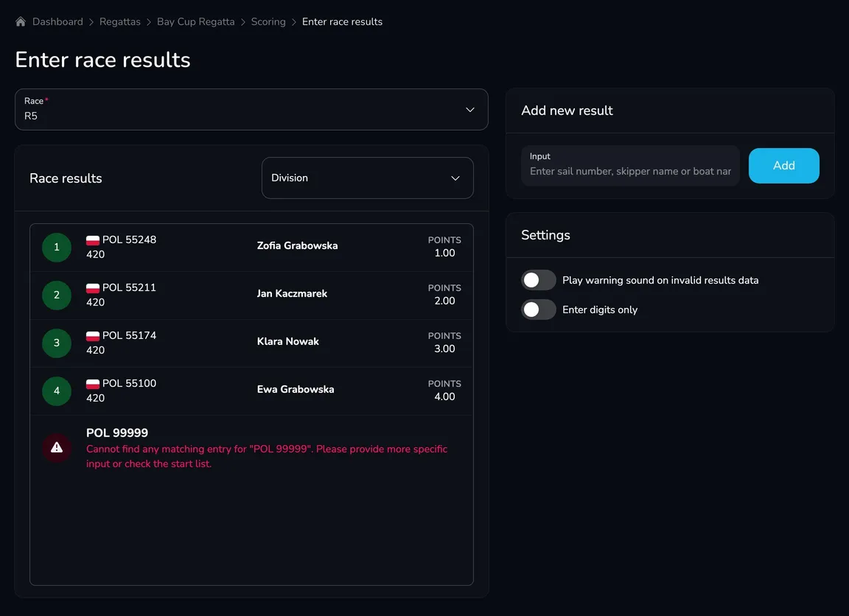849x616 pixels.
Task: Focus the sail number input field
Action: pyautogui.click(x=630, y=166)
